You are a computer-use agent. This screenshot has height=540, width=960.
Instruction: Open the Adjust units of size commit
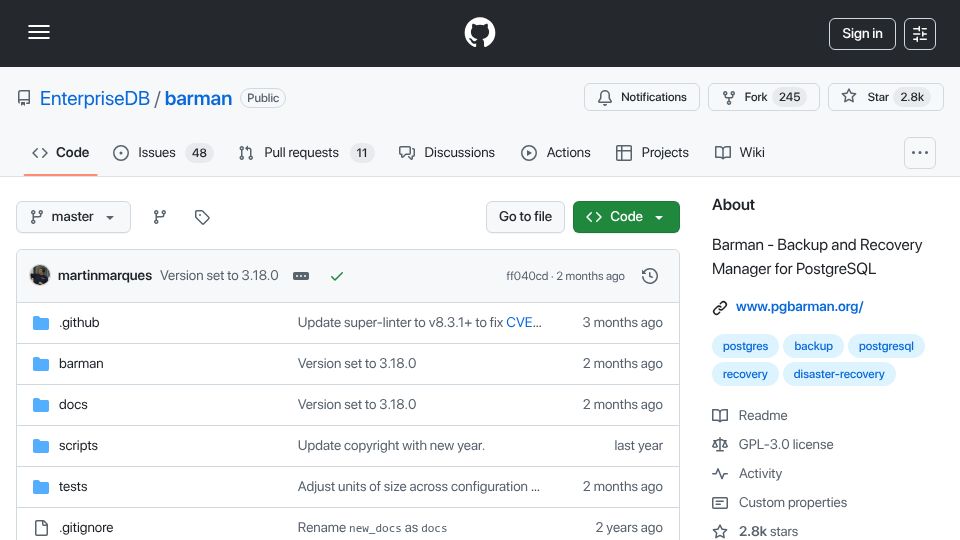[419, 487]
